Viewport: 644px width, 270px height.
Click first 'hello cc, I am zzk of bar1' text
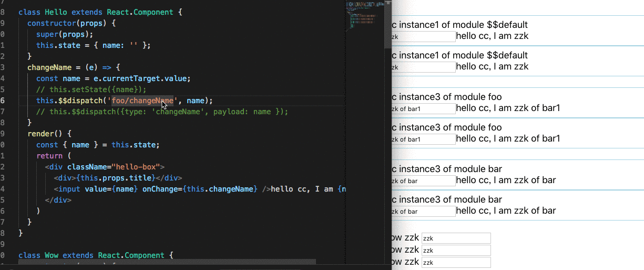coord(508,108)
